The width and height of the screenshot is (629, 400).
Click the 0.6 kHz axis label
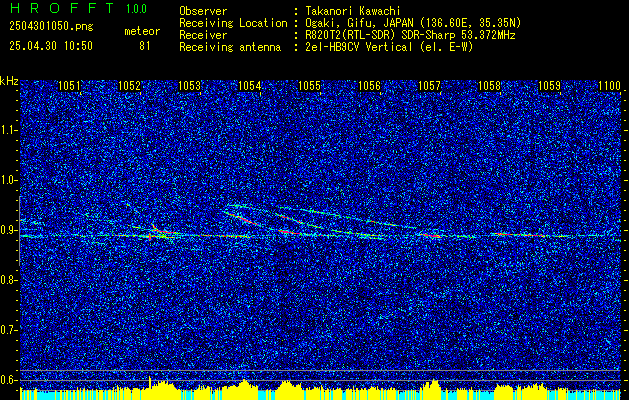click(8, 380)
